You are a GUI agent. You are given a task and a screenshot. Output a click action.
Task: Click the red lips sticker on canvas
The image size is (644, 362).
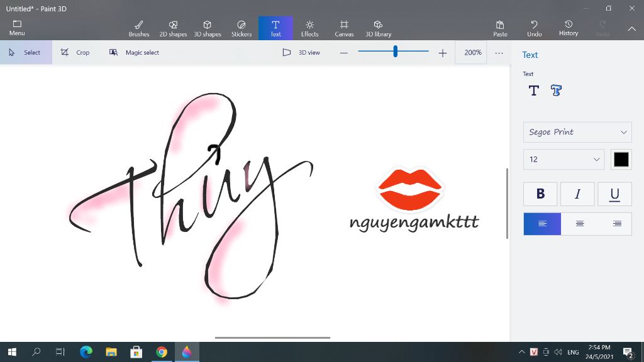point(409,189)
